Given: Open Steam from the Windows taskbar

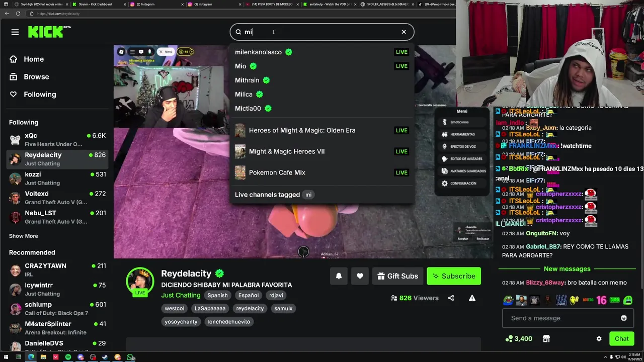Looking at the screenshot, I should click(105, 357).
